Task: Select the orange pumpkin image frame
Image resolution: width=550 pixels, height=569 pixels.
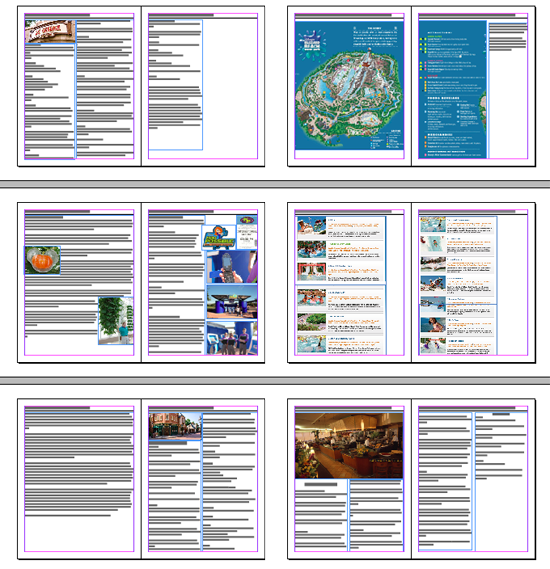Action: 42,260
